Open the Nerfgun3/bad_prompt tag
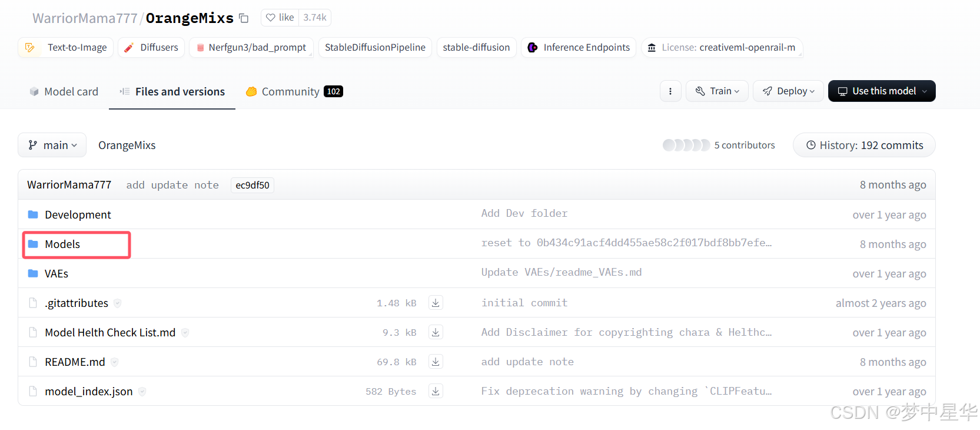The image size is (980, 430). tap(251, 47)
